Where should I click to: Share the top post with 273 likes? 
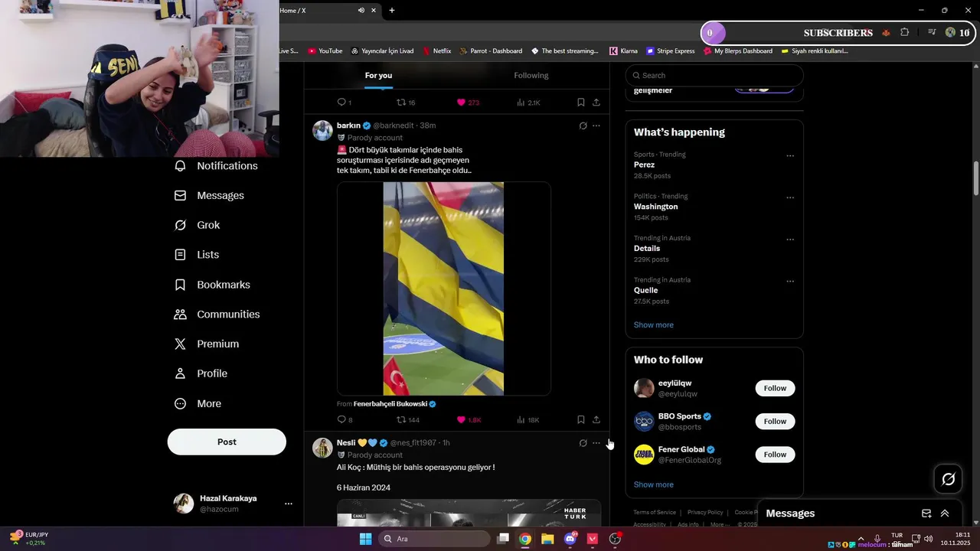(x=596, y=103)
